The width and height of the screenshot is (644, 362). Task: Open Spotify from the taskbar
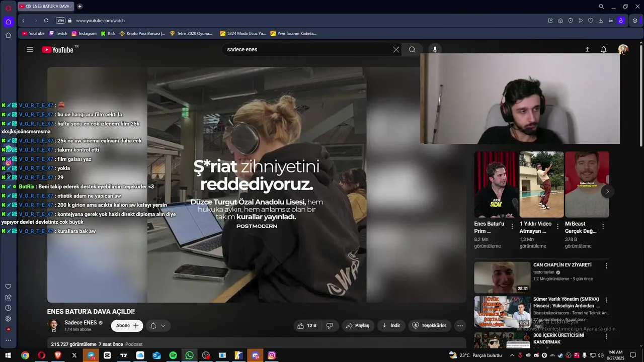173,355
